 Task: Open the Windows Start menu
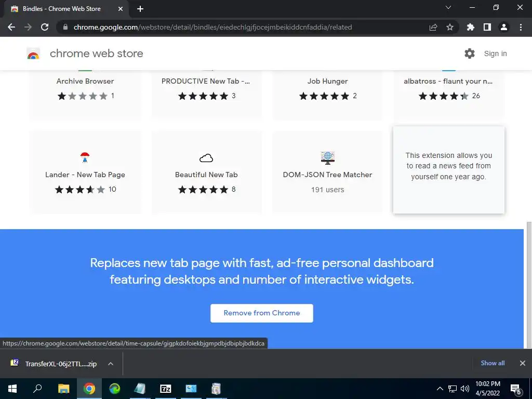coord(12,389)
